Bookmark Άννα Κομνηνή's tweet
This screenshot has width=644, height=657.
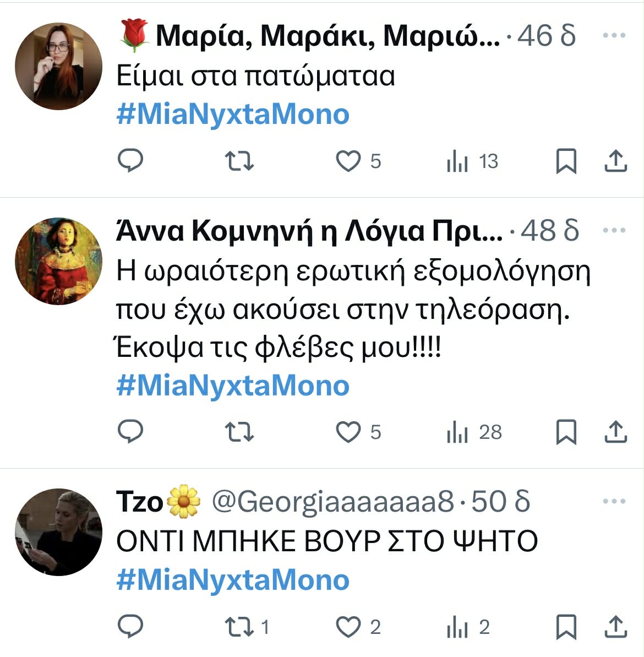pyautogui.click(x=566, y=432)
